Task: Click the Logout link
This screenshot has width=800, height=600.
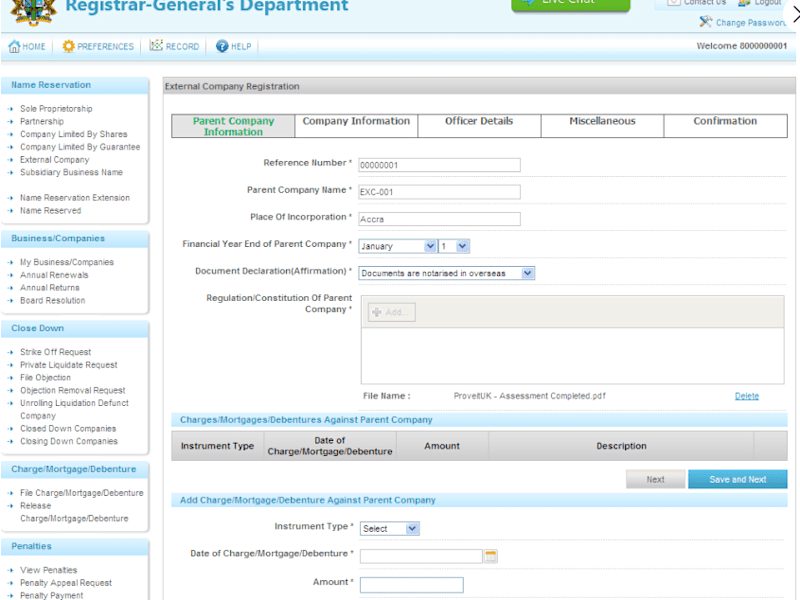Action: (768, 3)
